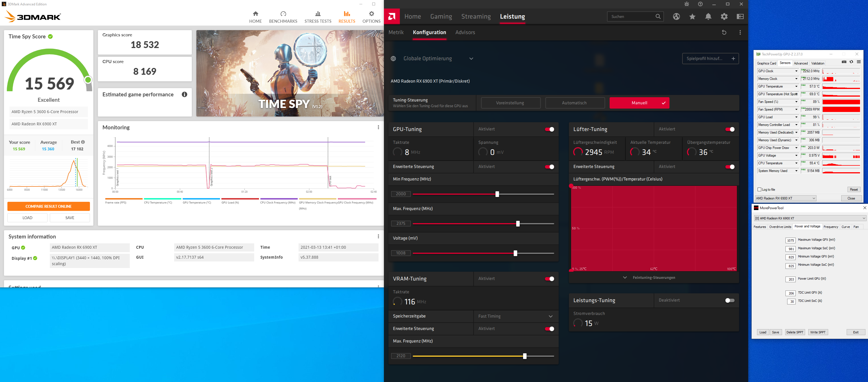Image resolution: width=868 pixels, height=382 pixels.
Task: Switch to the Gaming tab in Radeon Software
Action: [441, 16]
